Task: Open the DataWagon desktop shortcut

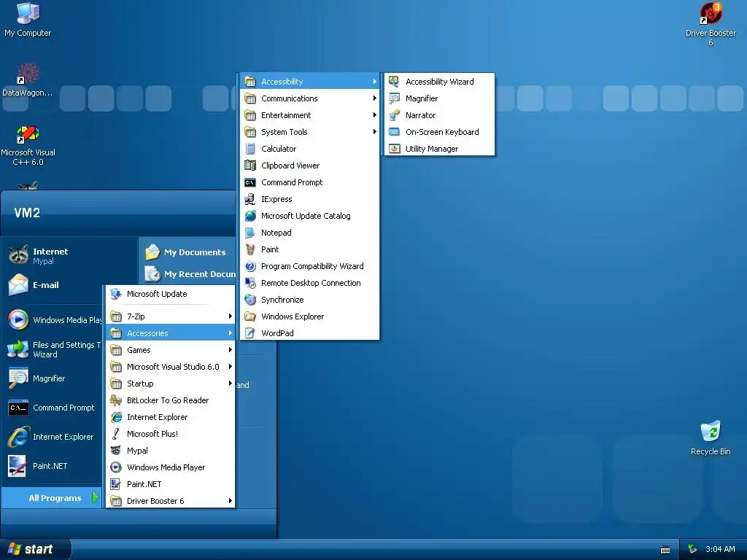Action: [28, 80]
